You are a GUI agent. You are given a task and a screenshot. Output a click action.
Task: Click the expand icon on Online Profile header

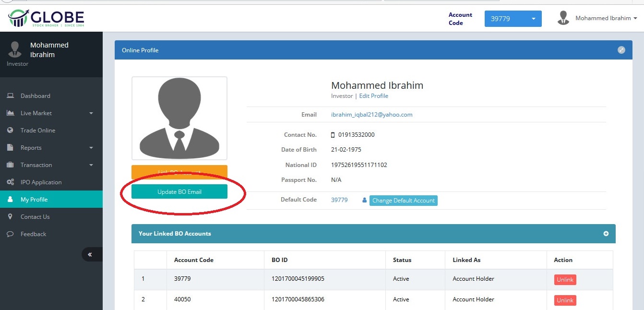pyautogui.click(x=621, y=50)
